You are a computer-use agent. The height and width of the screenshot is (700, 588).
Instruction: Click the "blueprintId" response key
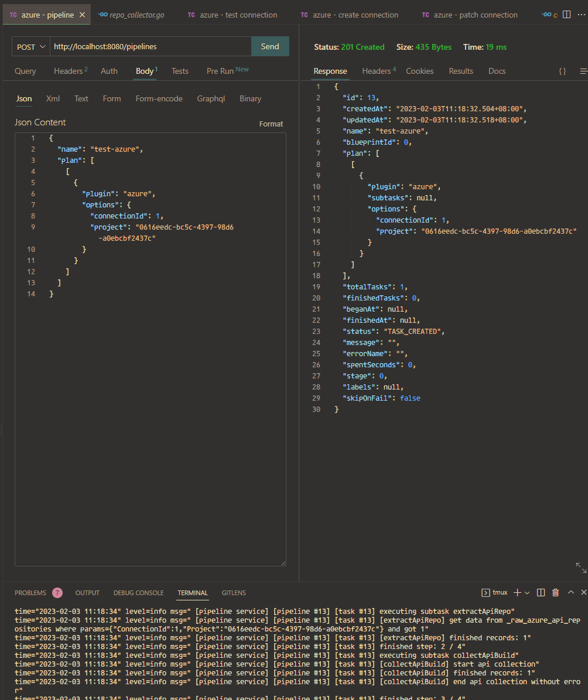tap(369, 142)
